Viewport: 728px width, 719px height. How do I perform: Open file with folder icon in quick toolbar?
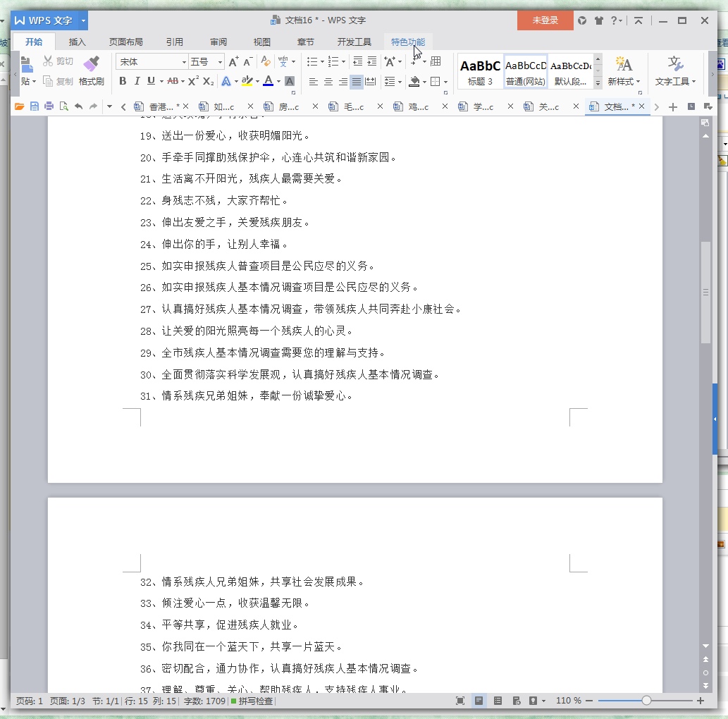click(x=19, y=106)
